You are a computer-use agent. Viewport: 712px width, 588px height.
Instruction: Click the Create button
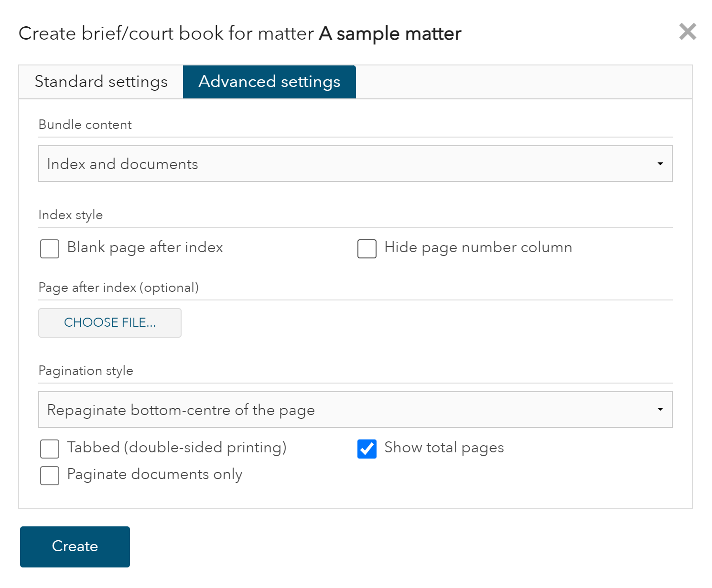75,546
